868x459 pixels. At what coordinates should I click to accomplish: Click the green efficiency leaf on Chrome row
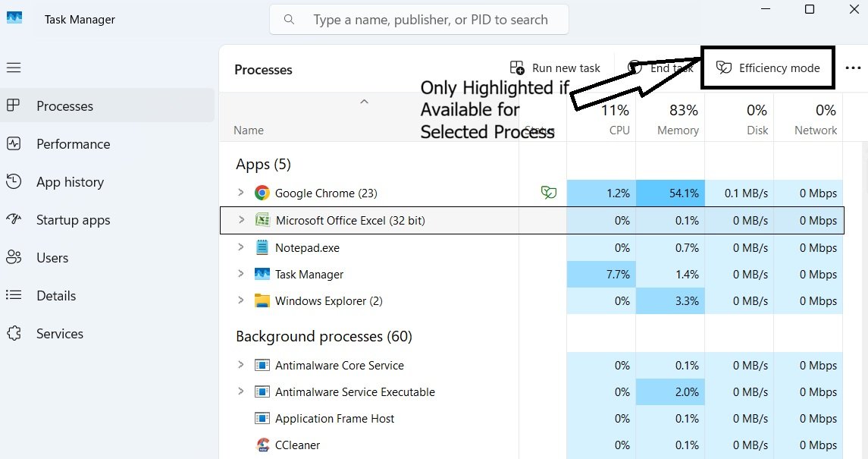point(549,193)
